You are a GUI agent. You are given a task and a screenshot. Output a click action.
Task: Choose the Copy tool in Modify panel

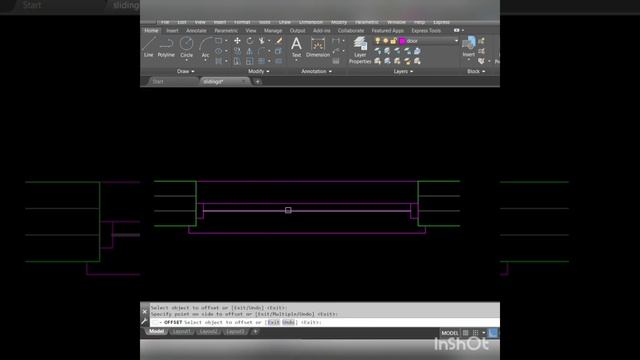(x=237, y=51)
